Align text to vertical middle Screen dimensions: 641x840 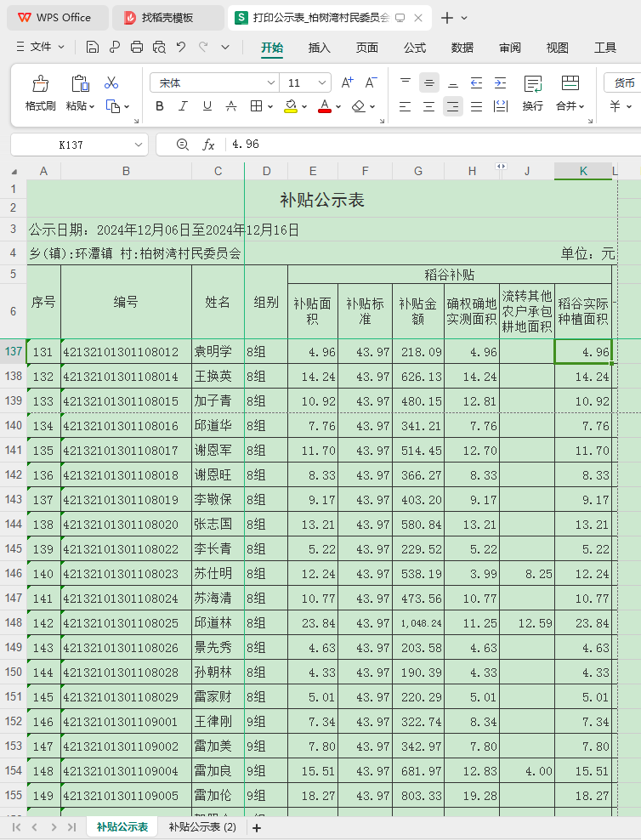pyautogui.click(x=429, y=82)
